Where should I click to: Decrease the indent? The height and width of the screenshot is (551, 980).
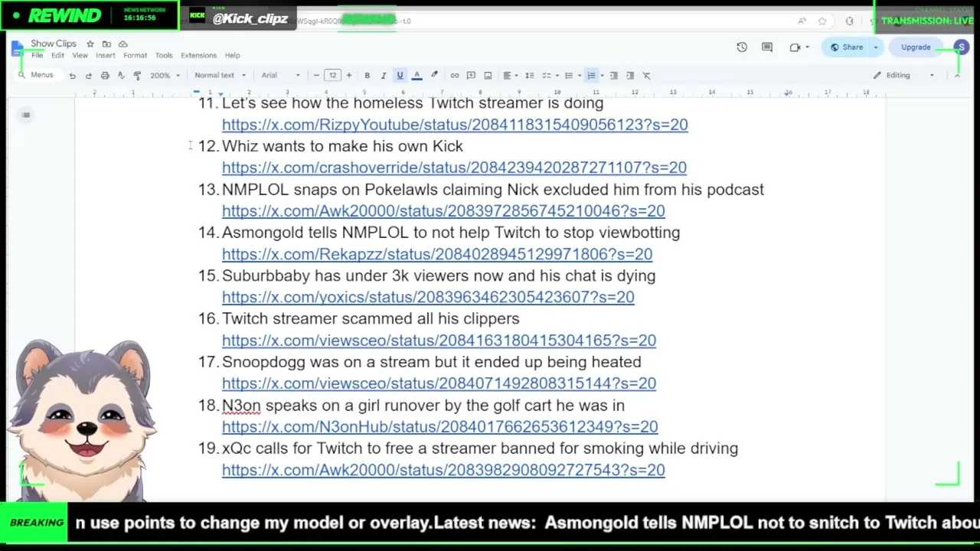point(613,75)
